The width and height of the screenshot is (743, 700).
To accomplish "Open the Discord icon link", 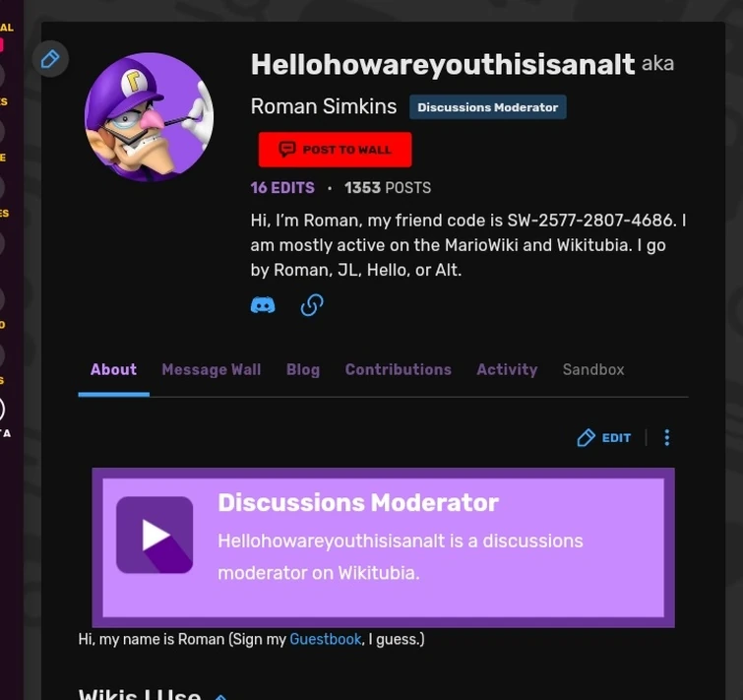I will tap(263, 305).
